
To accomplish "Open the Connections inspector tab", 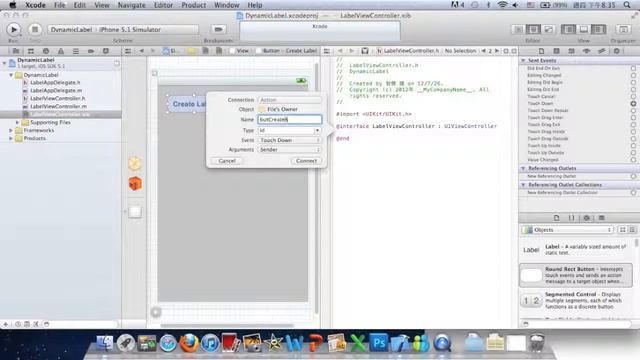I will click(x=617, y=51).
